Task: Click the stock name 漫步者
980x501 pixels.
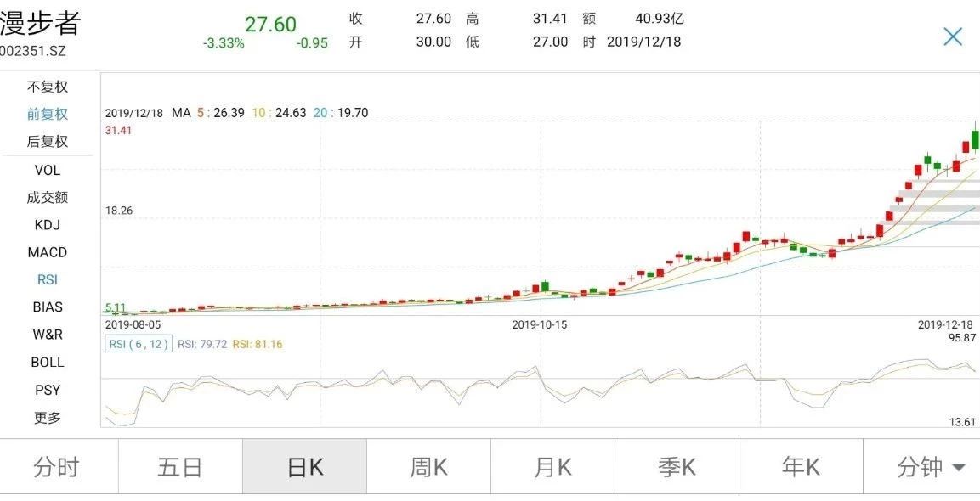Action: [x=40, y=24]
